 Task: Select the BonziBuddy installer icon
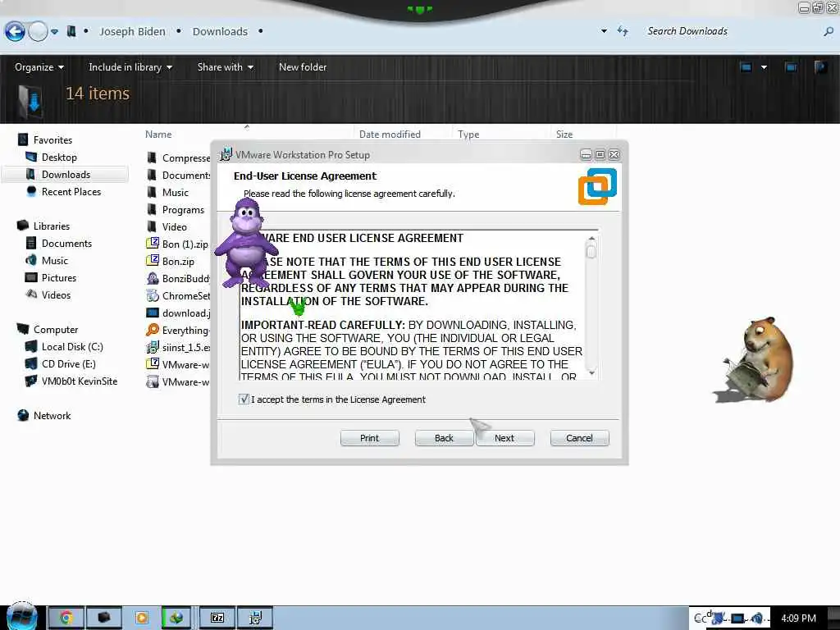pyautogui.click(x=153, y=279)
